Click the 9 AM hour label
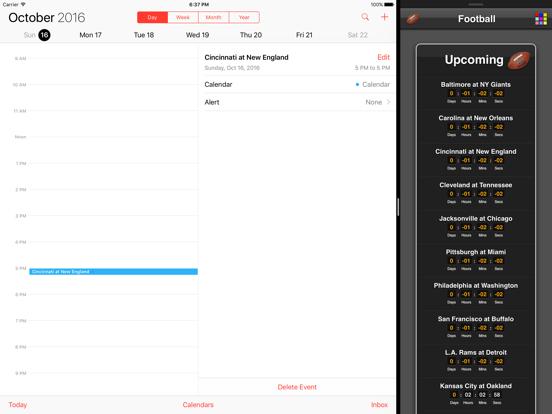 (x=20, y=58)
